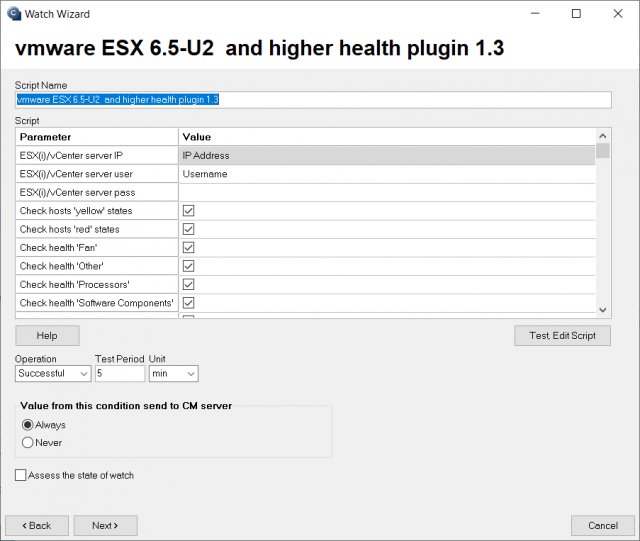This screenshot has width=640, height=541.
Task: Uncheck Check health 'Fan' checkbox
Action: coord(188,247)
